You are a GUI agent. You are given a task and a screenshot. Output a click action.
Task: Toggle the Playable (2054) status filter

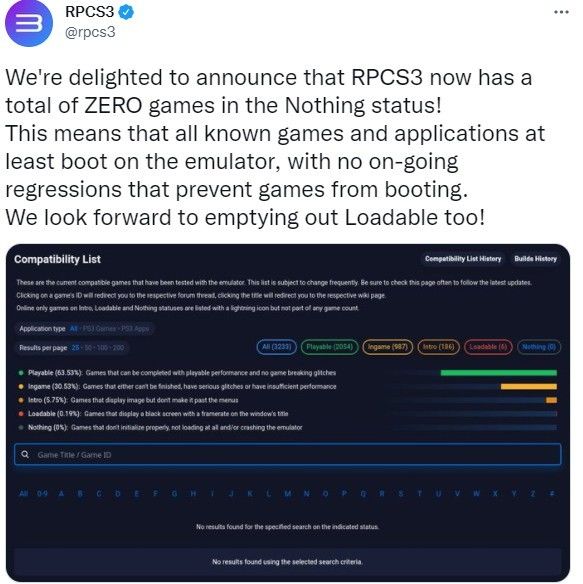[x=329, y=347]
